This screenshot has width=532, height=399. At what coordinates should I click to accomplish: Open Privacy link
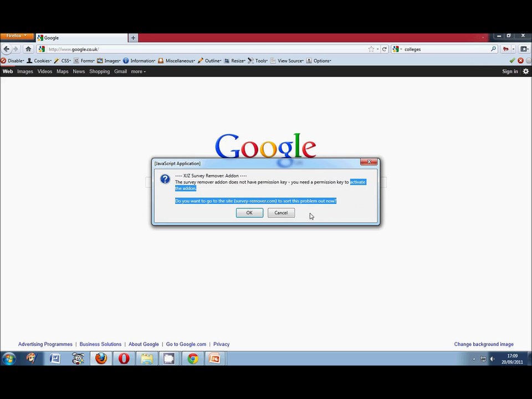(x=221, y=344)
